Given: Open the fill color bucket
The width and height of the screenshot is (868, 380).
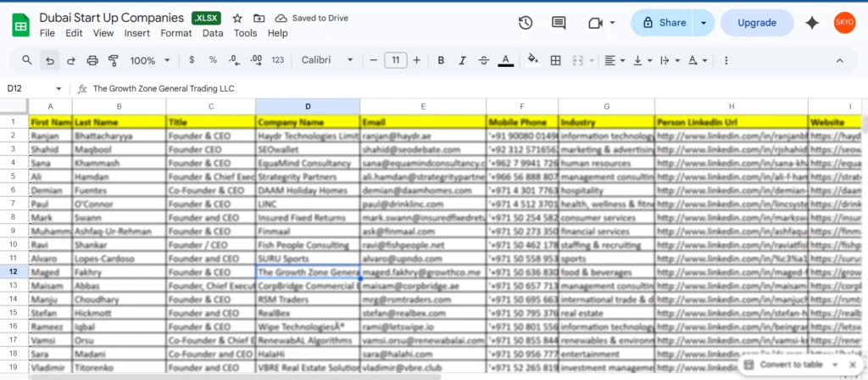Looking at the screenshot, I should [x=532, y=60].
